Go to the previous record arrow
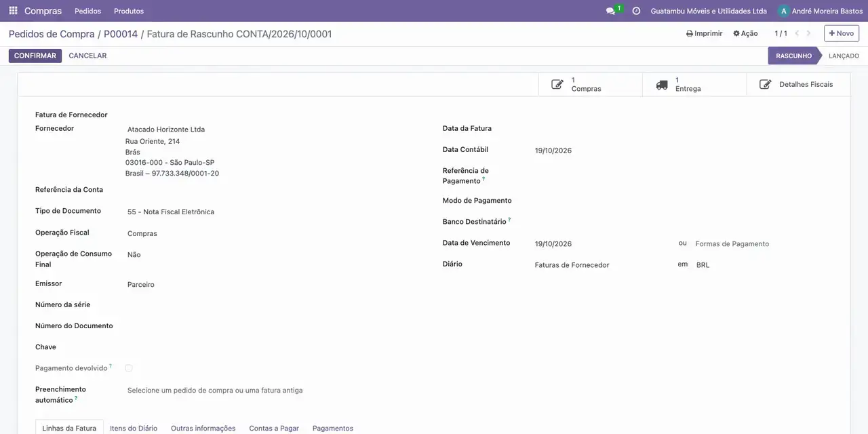The height and width of the screenshot is (434, 868). point(797,33)
